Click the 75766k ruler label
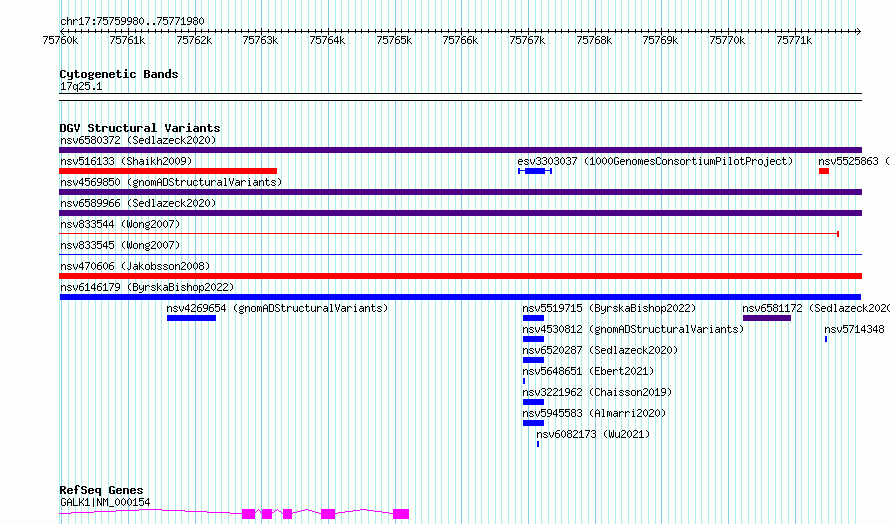Viewport: 890px width, 524px height. pyautogui.click(x=460, y=40)
